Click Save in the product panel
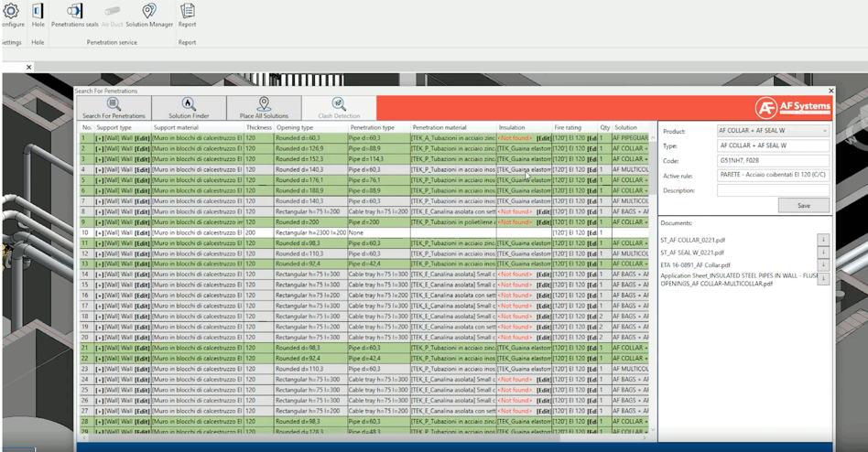868x452 pixels. 804,205
